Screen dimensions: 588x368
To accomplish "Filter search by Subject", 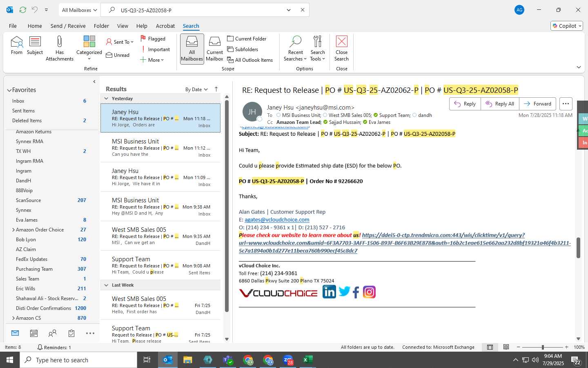I will point(35,45).
